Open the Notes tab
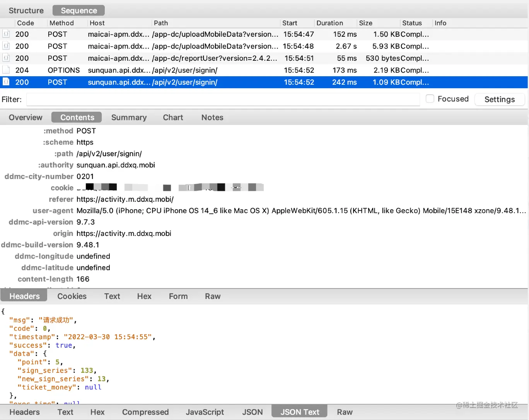 [x=212, y=117]
